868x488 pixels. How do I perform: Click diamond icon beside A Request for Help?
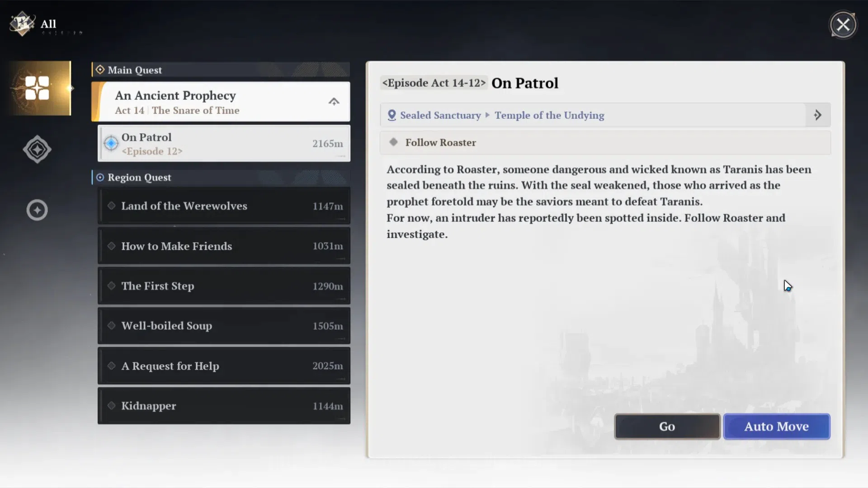(111, 366)
